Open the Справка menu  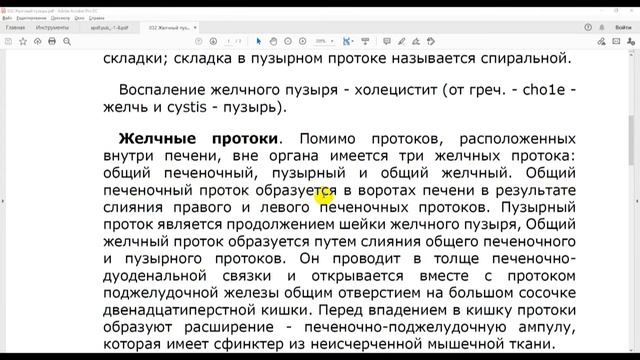click(x=97, y=18)
